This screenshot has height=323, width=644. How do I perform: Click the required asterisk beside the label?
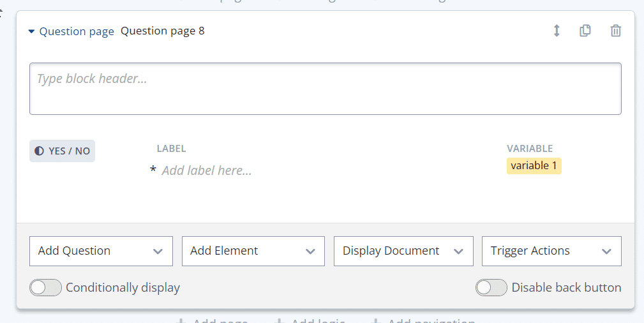click(153, 170)
